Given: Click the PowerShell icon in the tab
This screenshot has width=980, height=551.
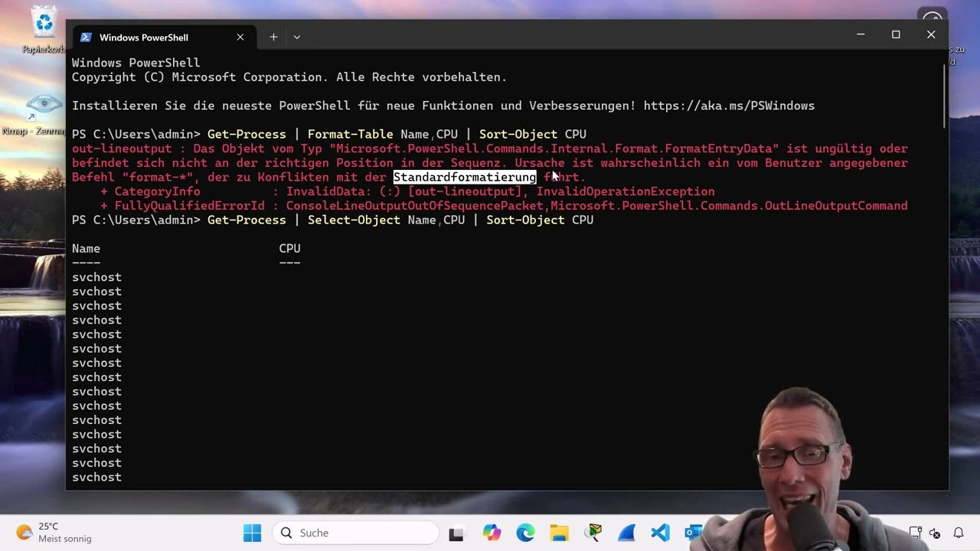Looking at the screenshot, I should (86, 37).
